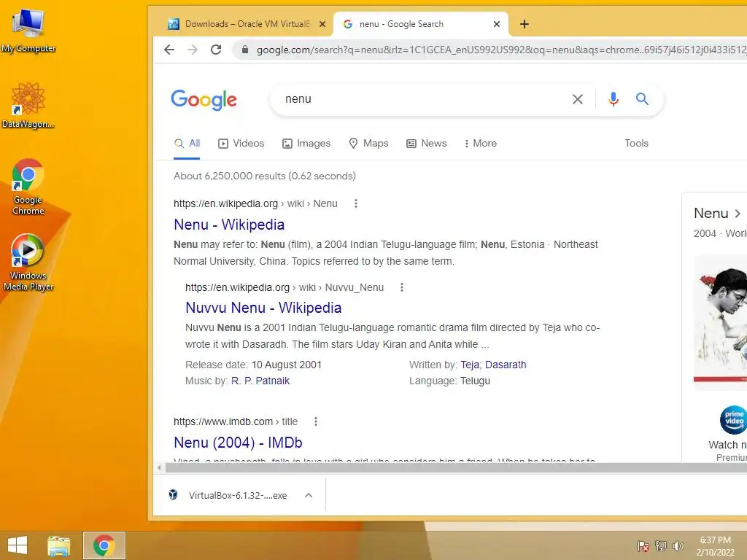Click the volume speaker tray icon

click(x=678, y=545)
